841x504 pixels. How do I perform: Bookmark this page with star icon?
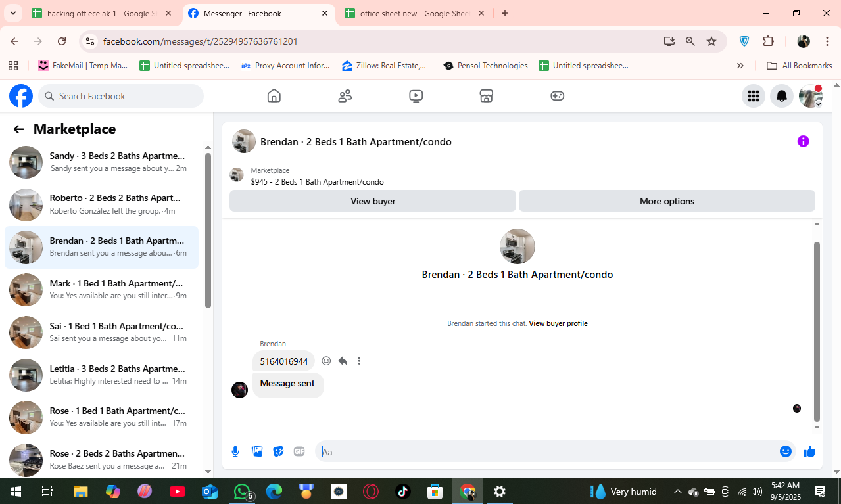pos(711,41)
